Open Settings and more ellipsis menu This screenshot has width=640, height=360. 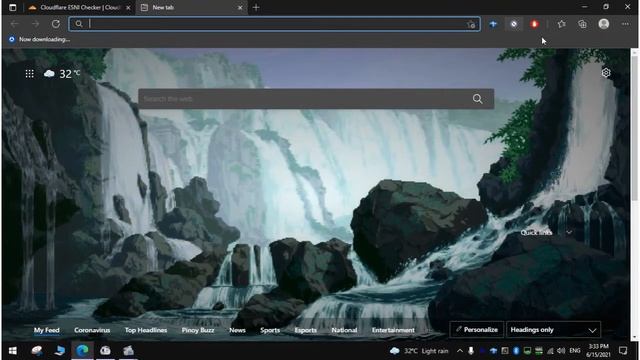click(x=625, y=24)
